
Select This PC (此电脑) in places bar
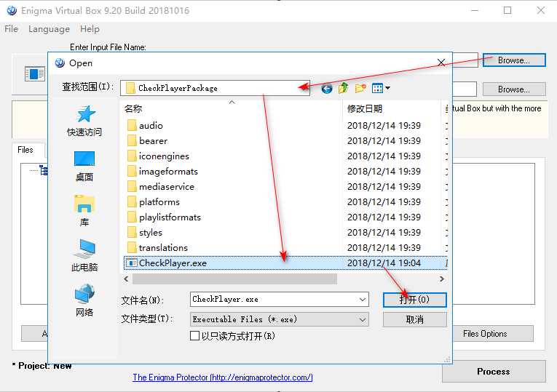coord(84,255)
